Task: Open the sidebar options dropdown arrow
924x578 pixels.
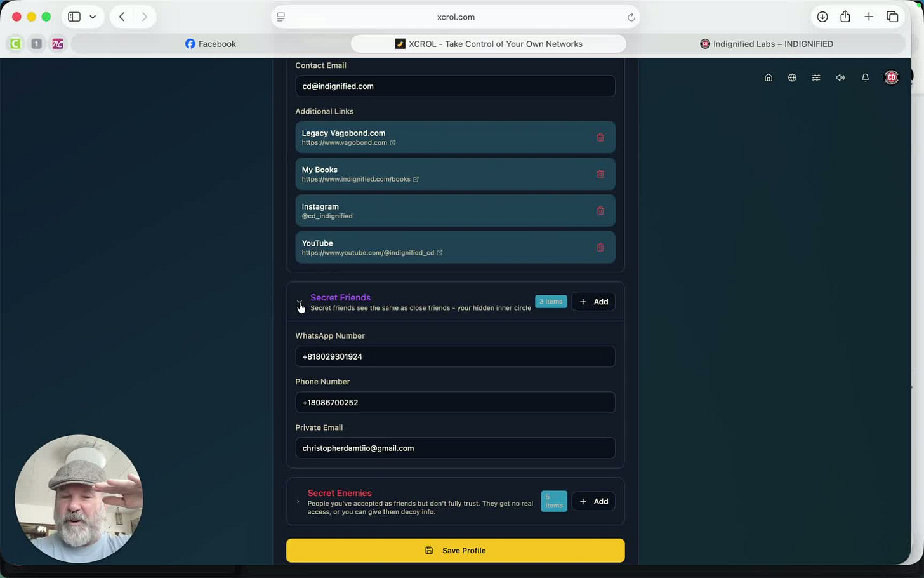Action: (93, 17)
